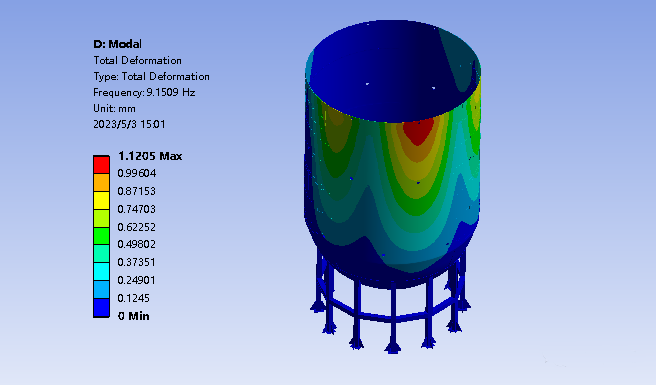
Task: Click the dark blue band at the legend bottom
Action: (x=101, y=308)
